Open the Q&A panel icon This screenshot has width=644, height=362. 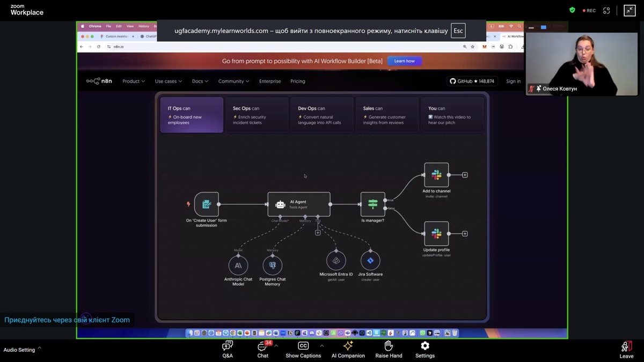tap(228, 346)
